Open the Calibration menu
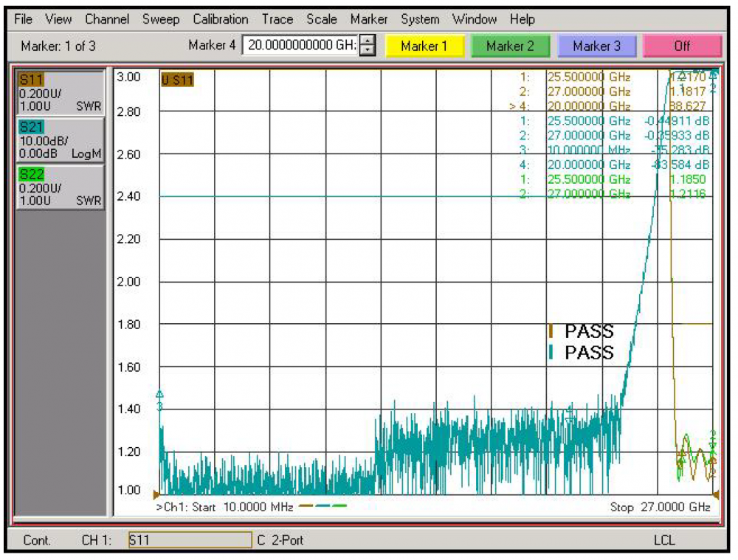The height and width of the screenshot is (560, 738). click(221, 19)
